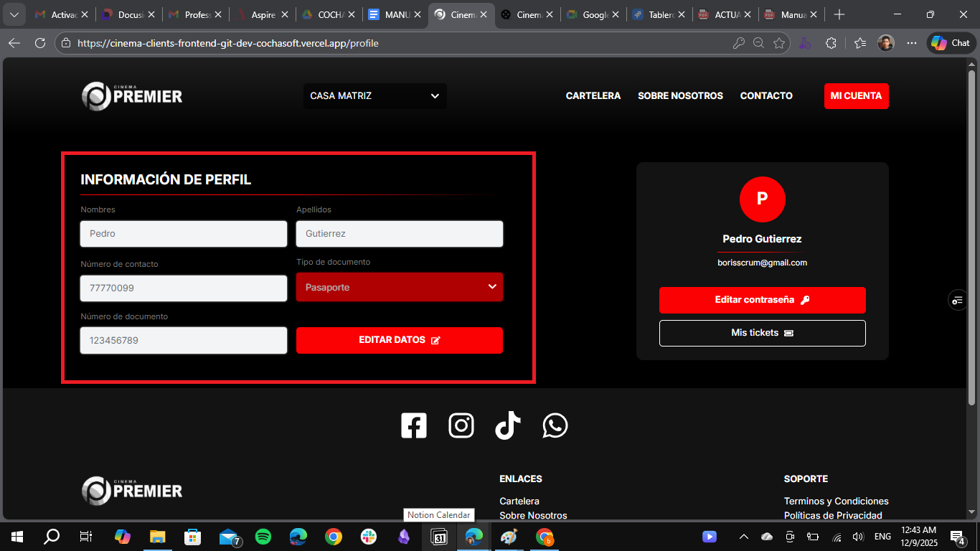
Task: Click the red P profile avatar
Action: tap(762, 199)
